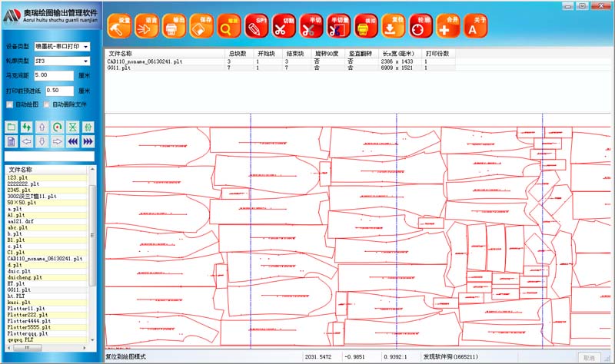Image resolution: width=615 pixels, height=364 pixels.
Task: Click the green rotate icon
Action: 57,127
